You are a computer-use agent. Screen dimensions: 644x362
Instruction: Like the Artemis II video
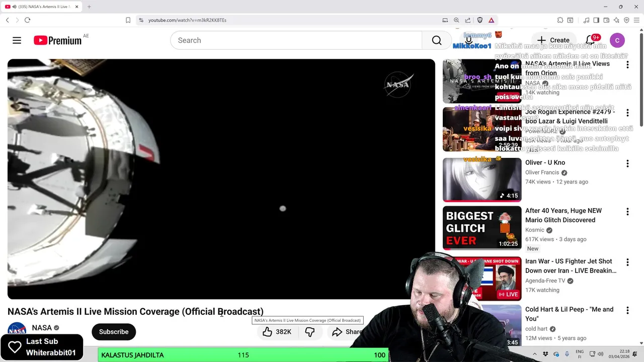tap(276, 332)
